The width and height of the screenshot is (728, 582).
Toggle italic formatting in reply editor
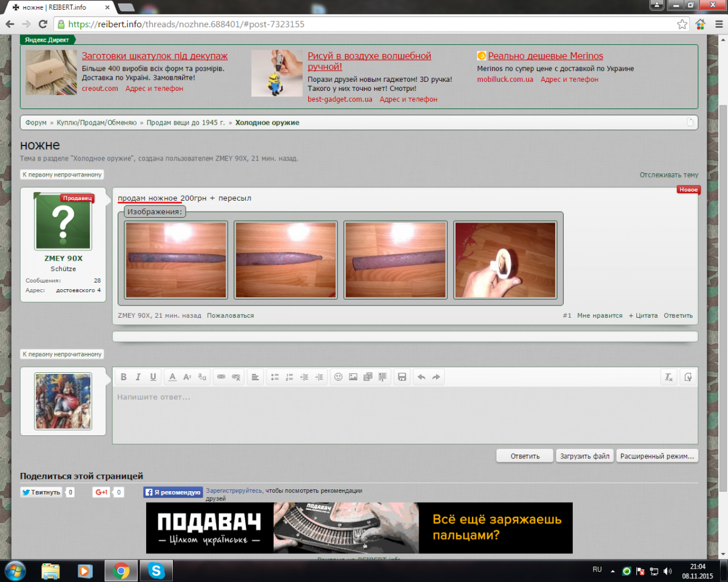[138, 377]
